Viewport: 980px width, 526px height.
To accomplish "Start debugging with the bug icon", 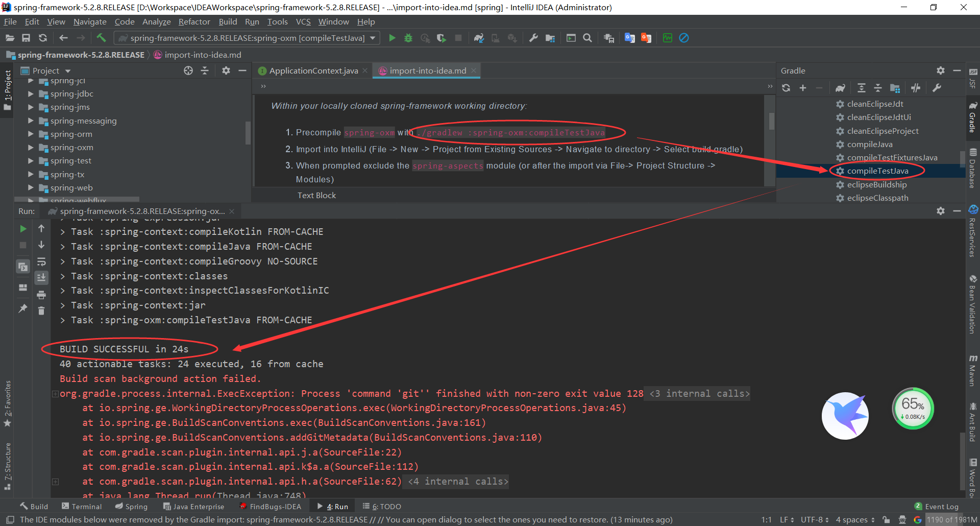I will [x=408, y=38].
